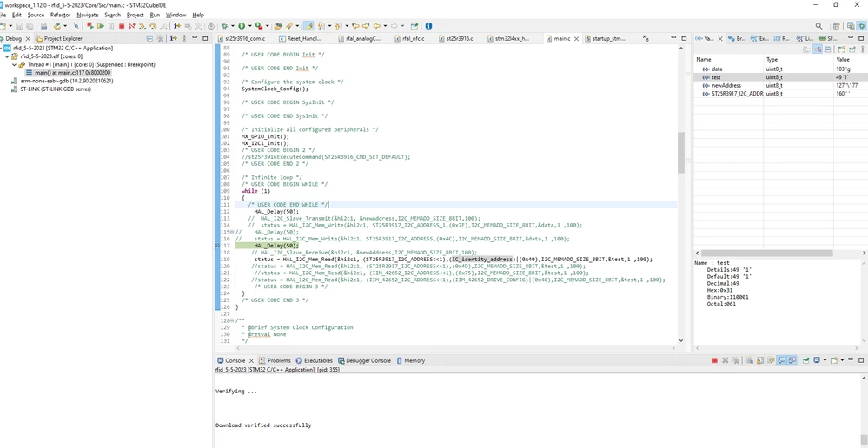The height and width of the screenshot is (448, 868).
Task: Open the Breakpoints view tab
Action: [x=737, y=39]
